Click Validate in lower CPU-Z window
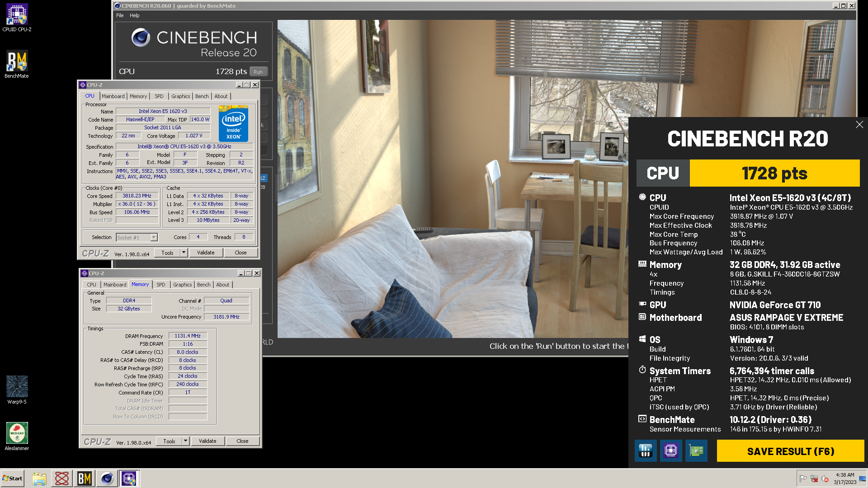 208,441
